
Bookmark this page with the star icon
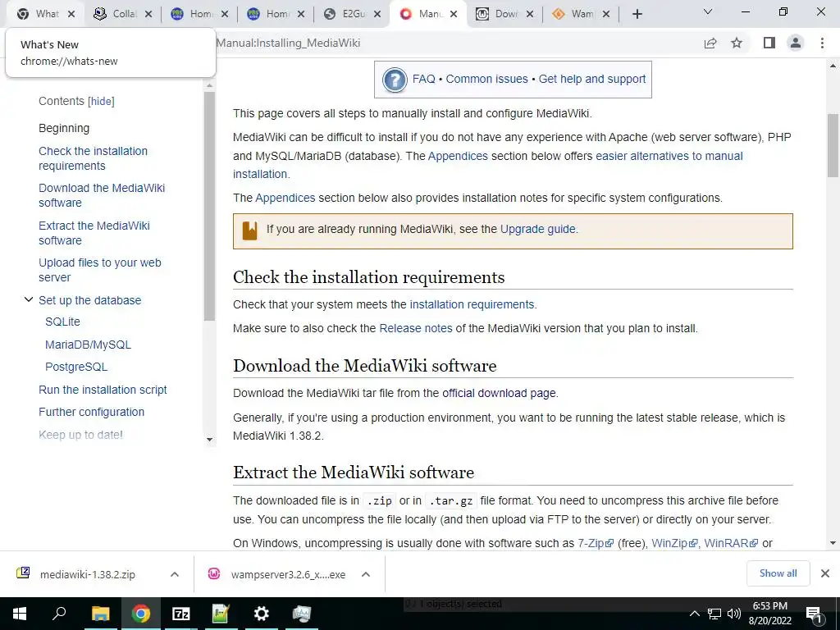click(737, 43)
